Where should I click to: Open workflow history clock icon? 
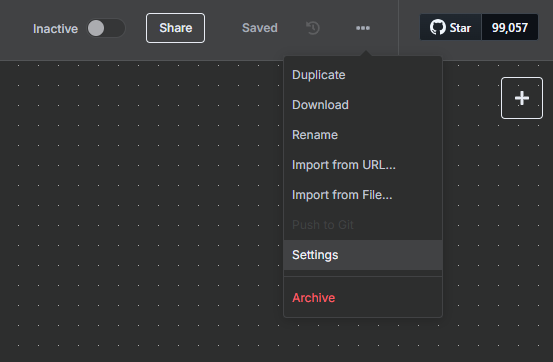point(312,28)
